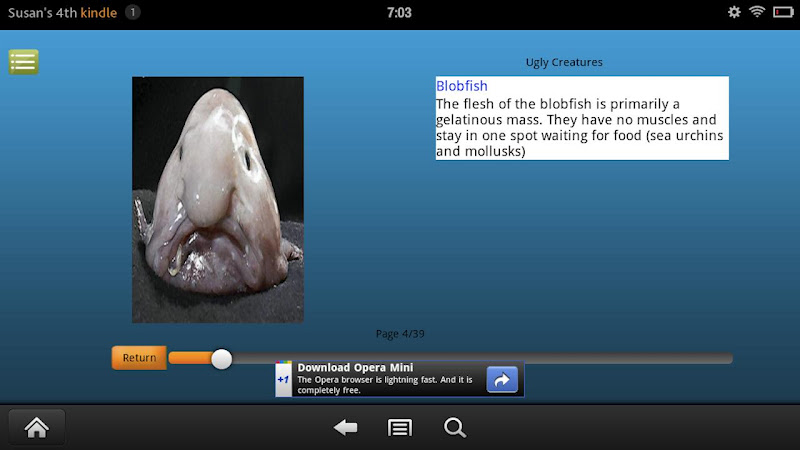Screen dimensions: 800x450
Task: Tap the blobfish description text box
Action: pyautogui.click(x=582, y=118)
